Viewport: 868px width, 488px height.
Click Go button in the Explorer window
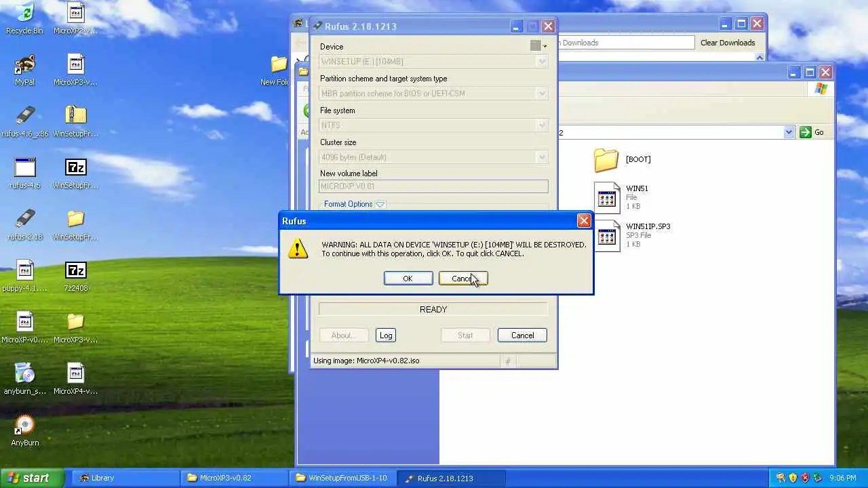813,132
